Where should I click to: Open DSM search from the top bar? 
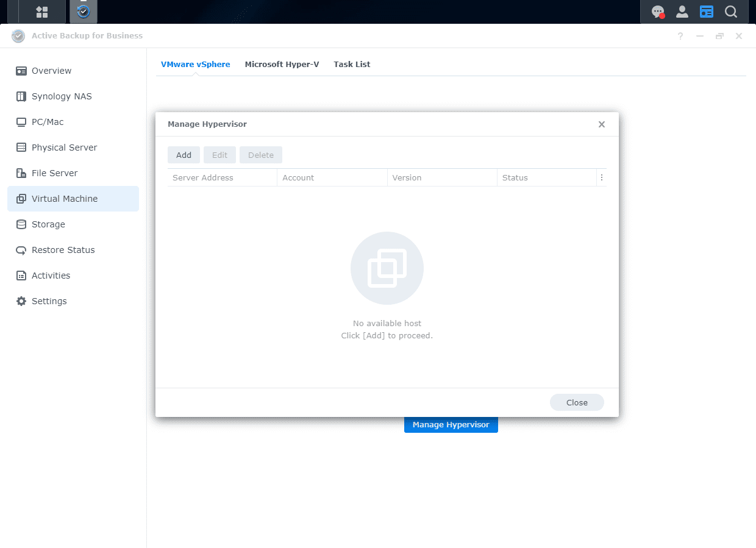point(730,12)
